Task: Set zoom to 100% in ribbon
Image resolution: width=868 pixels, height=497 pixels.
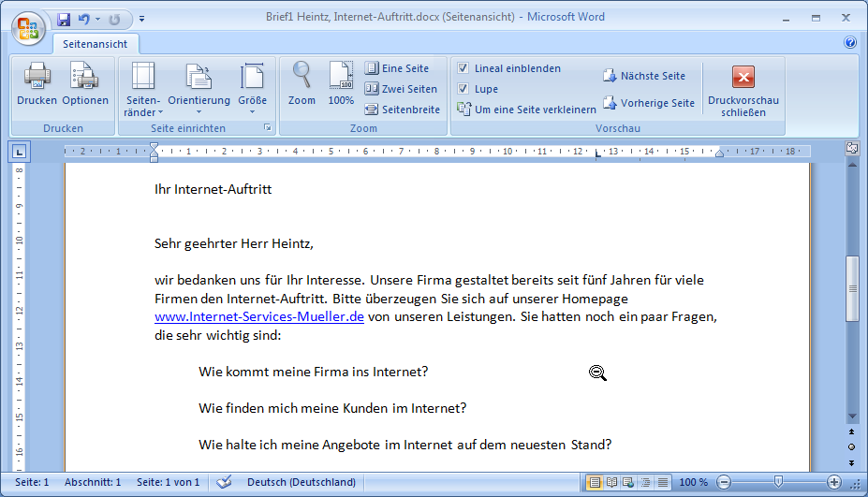Action: [341, 77]
